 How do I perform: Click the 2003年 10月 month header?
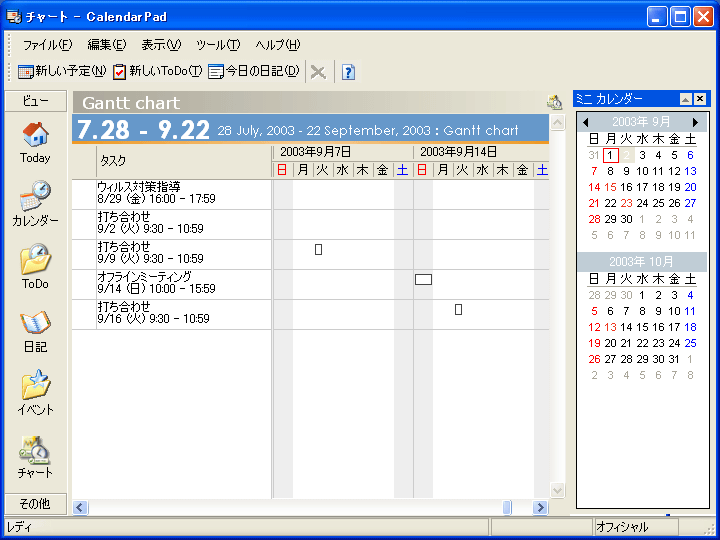click(641, 261)
